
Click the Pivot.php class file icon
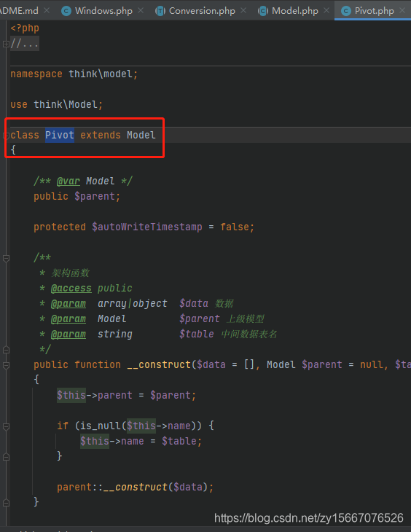pos(346,11)
